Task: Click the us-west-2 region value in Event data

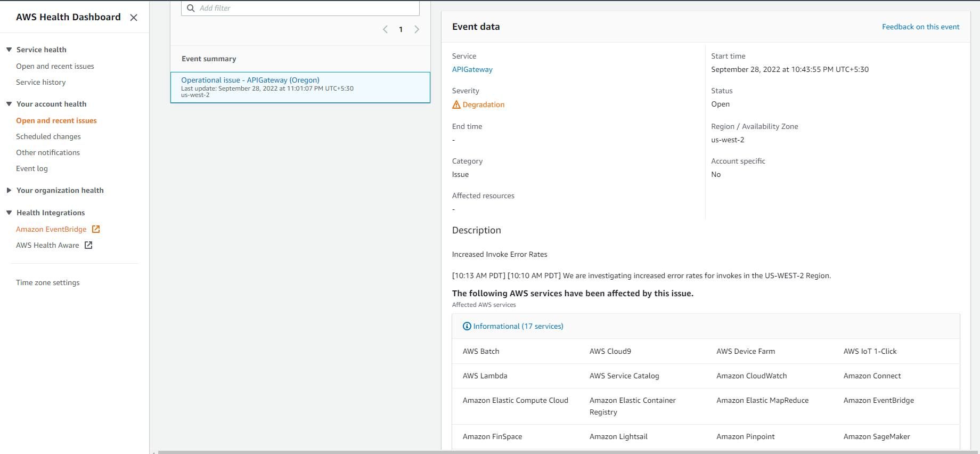Action: (728, 140)
